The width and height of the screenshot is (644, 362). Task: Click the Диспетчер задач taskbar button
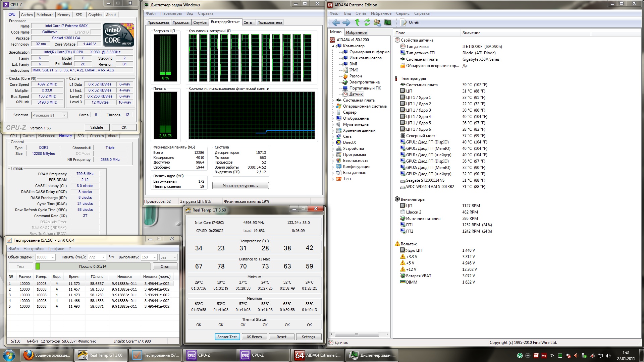click(x=373, y=355)
